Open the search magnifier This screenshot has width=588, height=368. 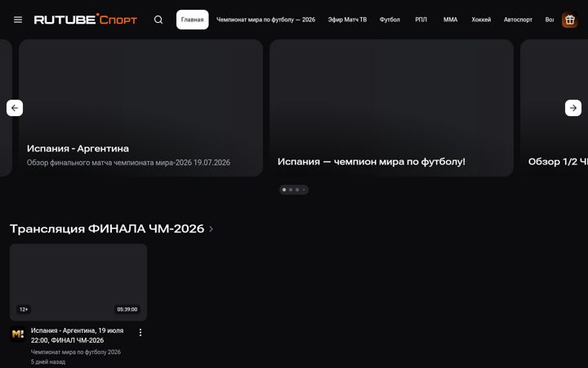(158, 20)
